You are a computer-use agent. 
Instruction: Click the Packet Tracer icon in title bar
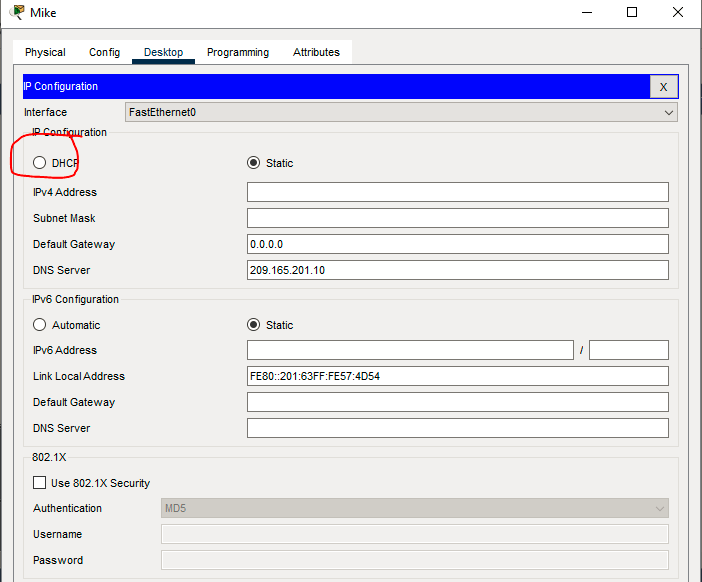click(x=17, y=13)
